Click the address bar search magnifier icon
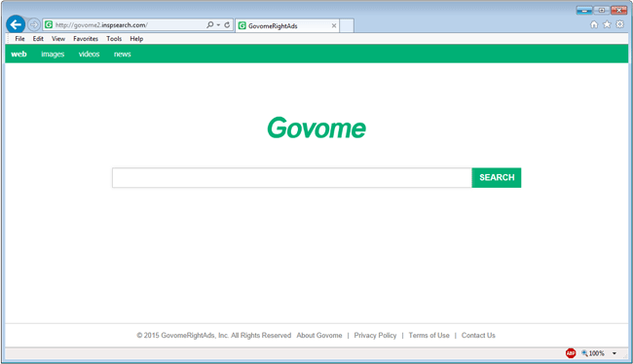 210,25
